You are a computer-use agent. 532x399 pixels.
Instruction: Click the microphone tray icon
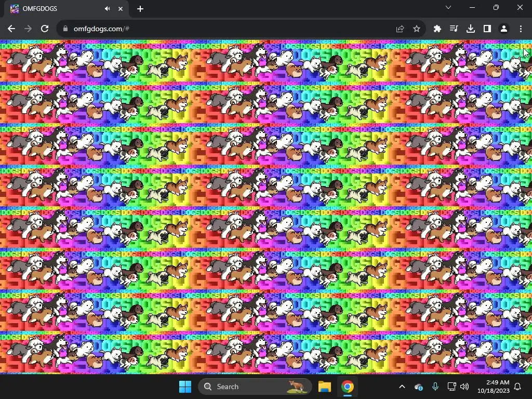click(435, 387)
